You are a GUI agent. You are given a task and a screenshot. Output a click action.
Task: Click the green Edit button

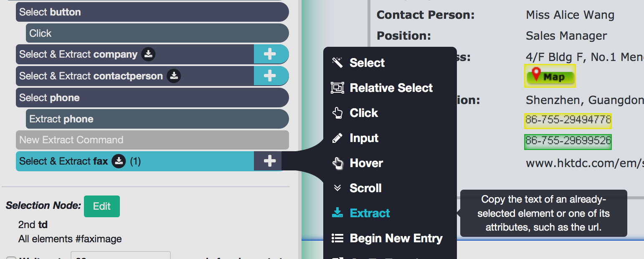pos(102,206)
